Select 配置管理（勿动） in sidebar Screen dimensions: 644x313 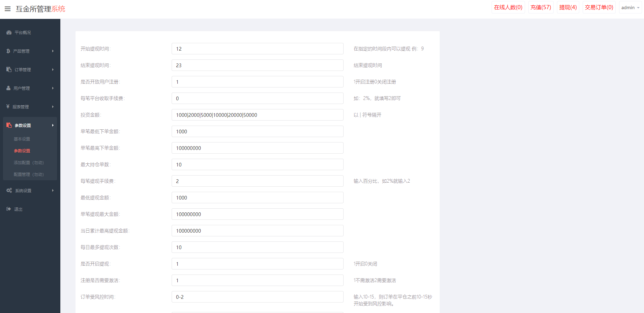point(29,174)
